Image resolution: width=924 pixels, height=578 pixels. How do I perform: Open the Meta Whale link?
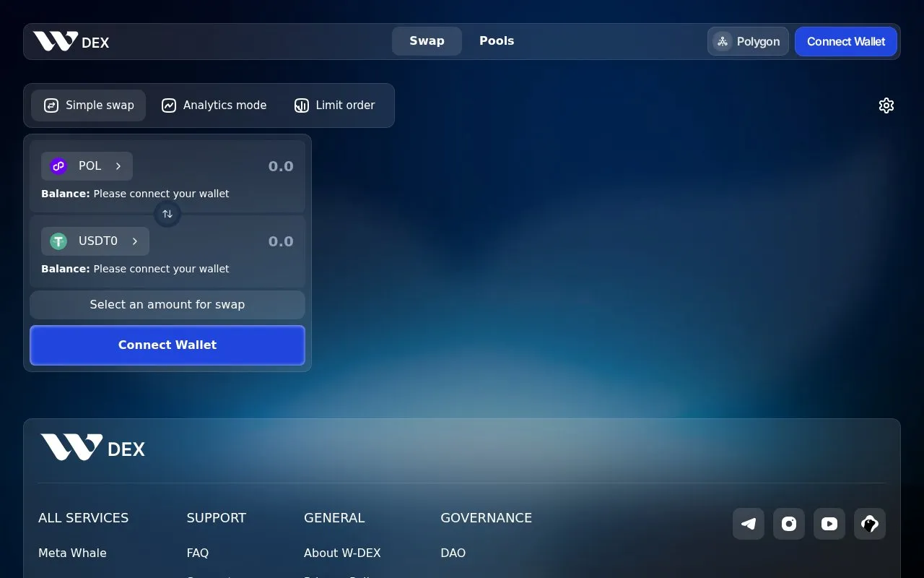(72, 553)
